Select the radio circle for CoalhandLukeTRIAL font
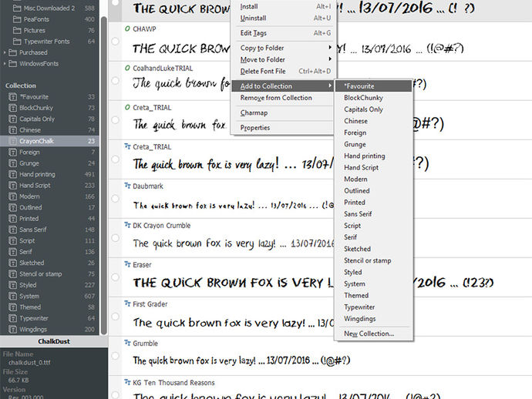 tap(115, 80)
